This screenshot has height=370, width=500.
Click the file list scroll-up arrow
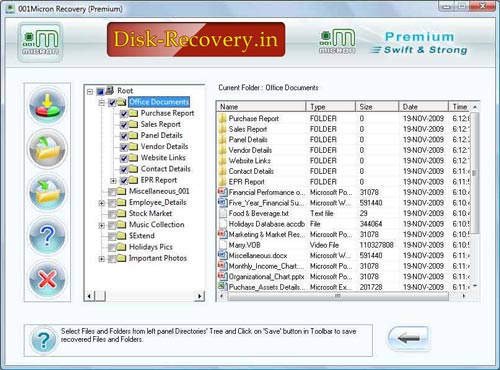(475, 107)
